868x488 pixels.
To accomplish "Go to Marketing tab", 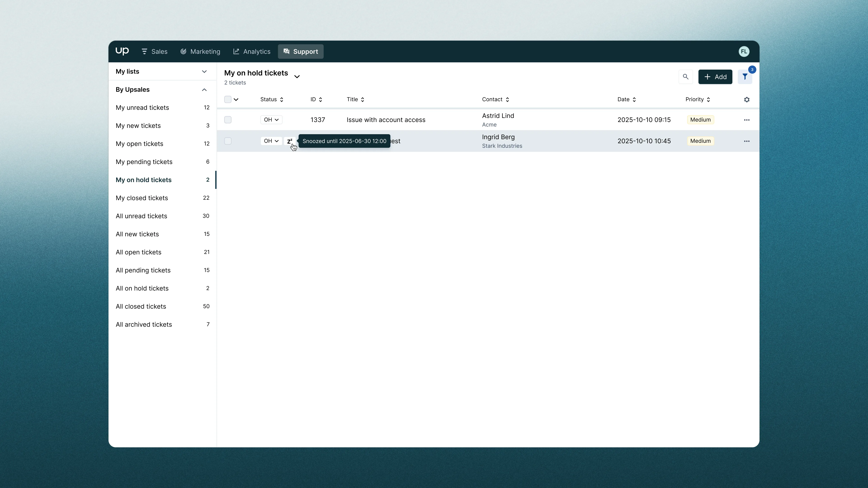I will click(x=200, y=52).
